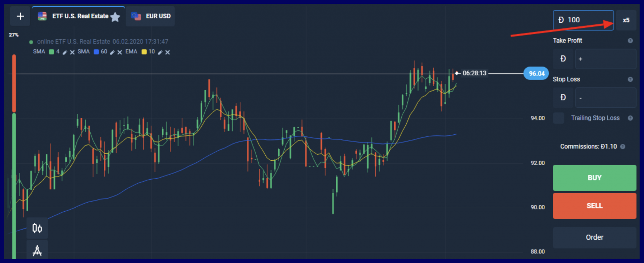Open the x5 multiplier selector
Image resolution: width=644 pixels, height=263 pixels.
click(626, 20)
